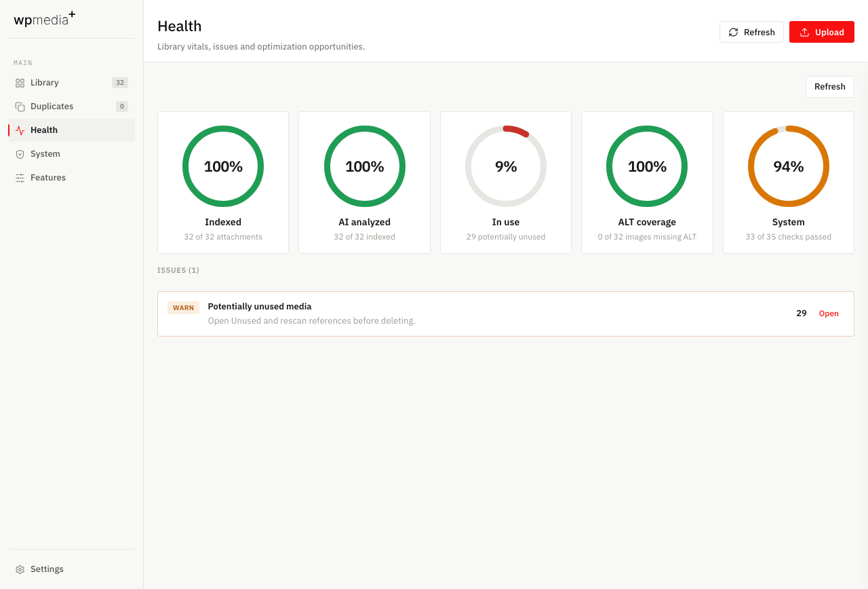Go to the Duplicates page label

(x=52, y=107)
